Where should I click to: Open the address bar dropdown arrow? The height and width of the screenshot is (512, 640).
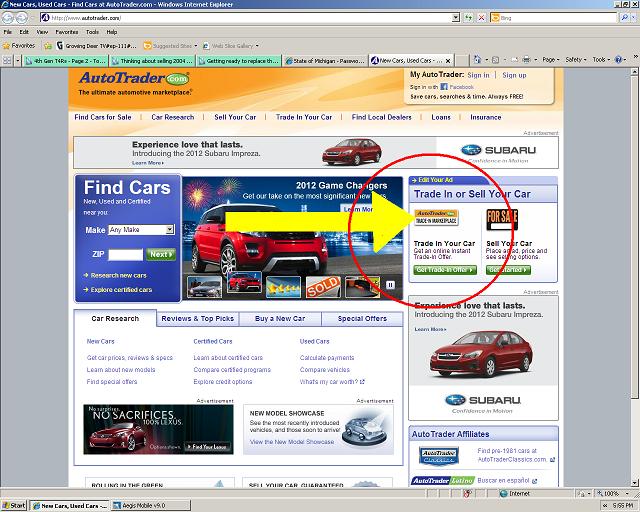coord(456,18)
